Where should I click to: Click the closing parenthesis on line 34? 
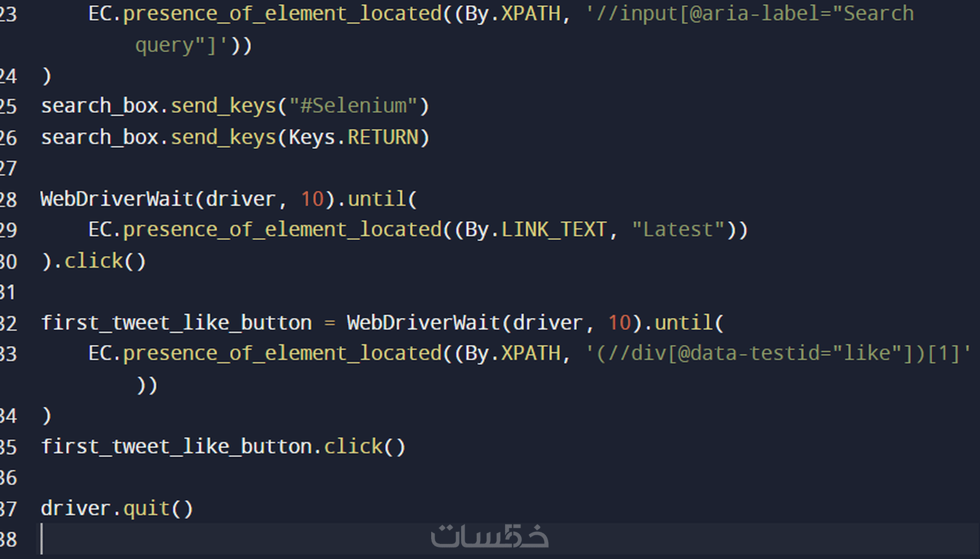coord(47,416)
